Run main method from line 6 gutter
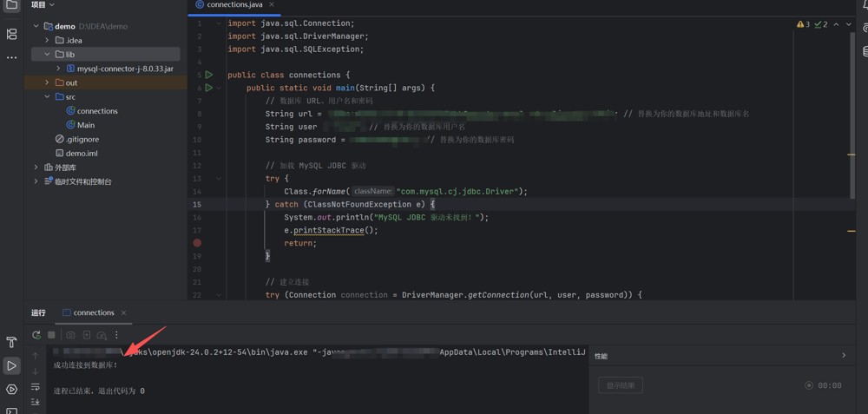 [x=208, y=88]
